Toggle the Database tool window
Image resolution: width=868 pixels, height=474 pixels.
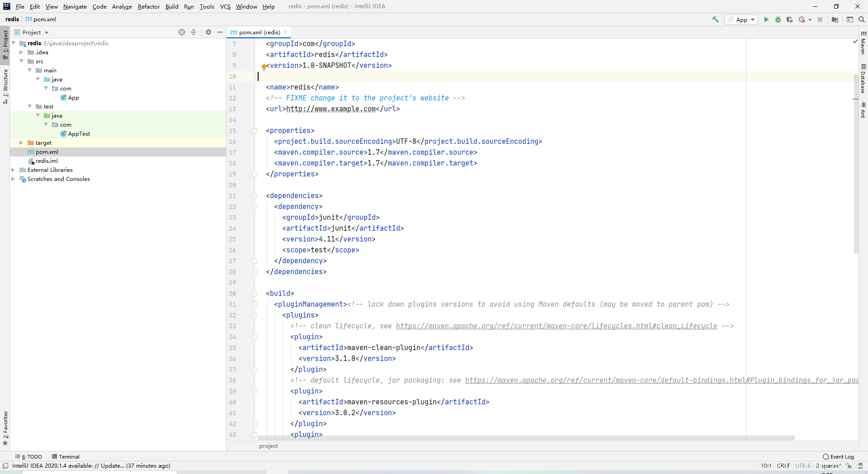[x=863, y=79]
